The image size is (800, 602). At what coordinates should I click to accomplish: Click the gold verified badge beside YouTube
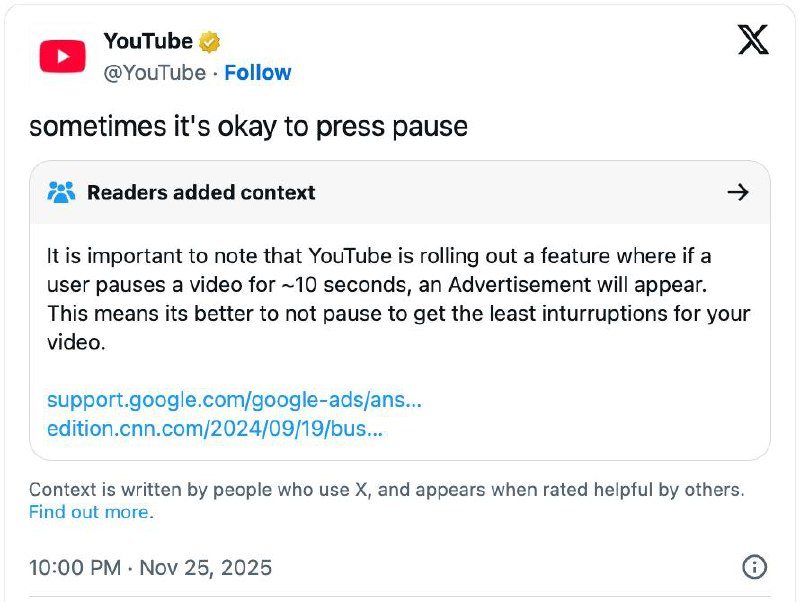209,42
